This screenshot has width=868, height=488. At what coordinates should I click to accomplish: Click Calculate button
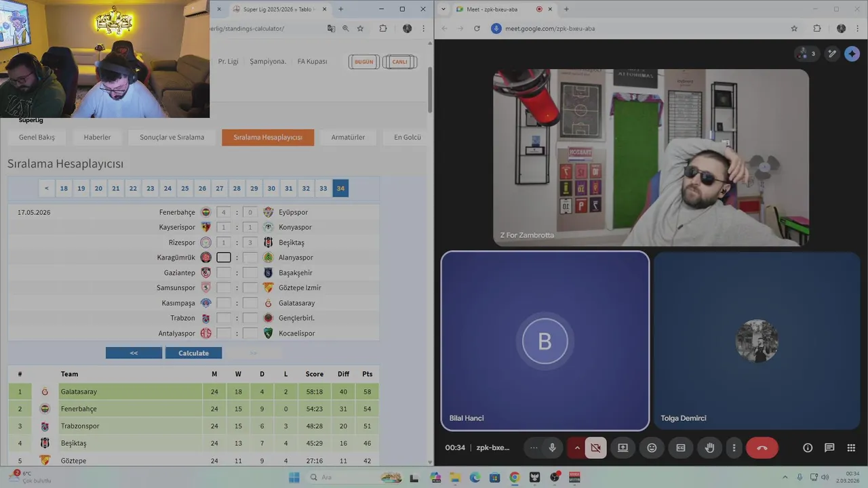193,353
